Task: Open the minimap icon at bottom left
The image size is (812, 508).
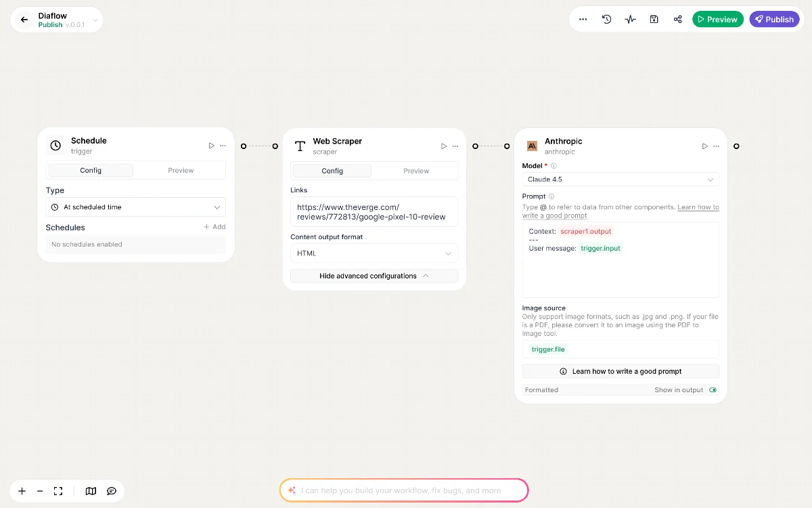Action: 91,491
